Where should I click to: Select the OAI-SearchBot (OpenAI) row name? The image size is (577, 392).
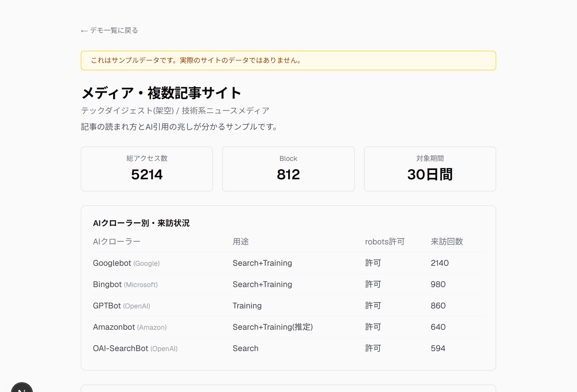(x=135, y=348)
